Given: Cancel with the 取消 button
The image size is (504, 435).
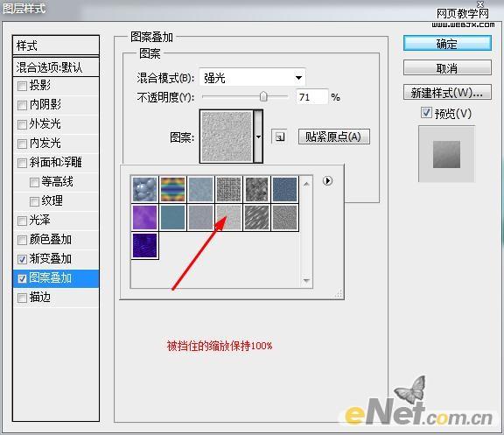Looking at the screenshot, I should tap(447, 68).
